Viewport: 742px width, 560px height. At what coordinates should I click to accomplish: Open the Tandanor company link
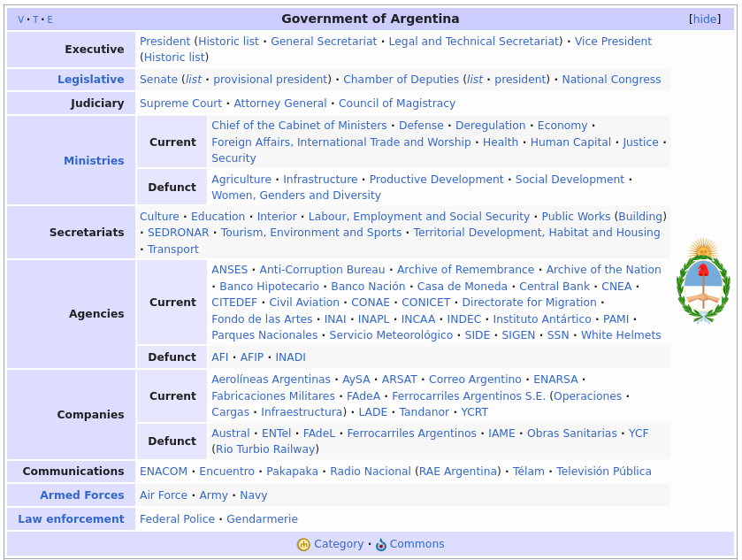pos(424,412)
